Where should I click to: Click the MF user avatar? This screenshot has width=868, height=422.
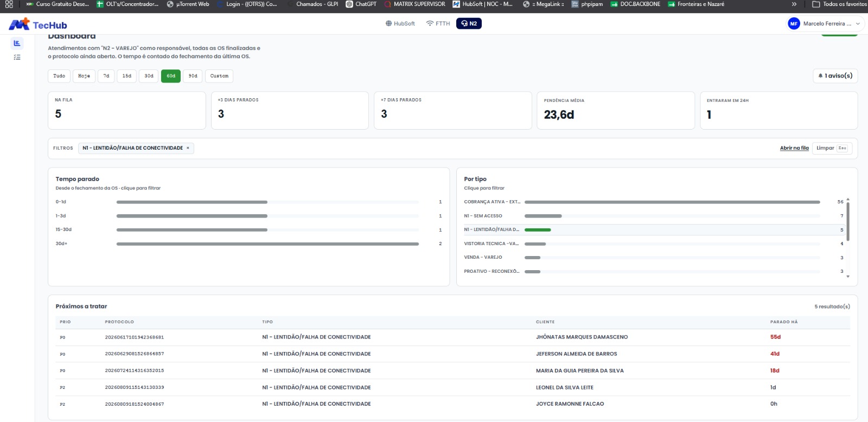coord(794,24)
